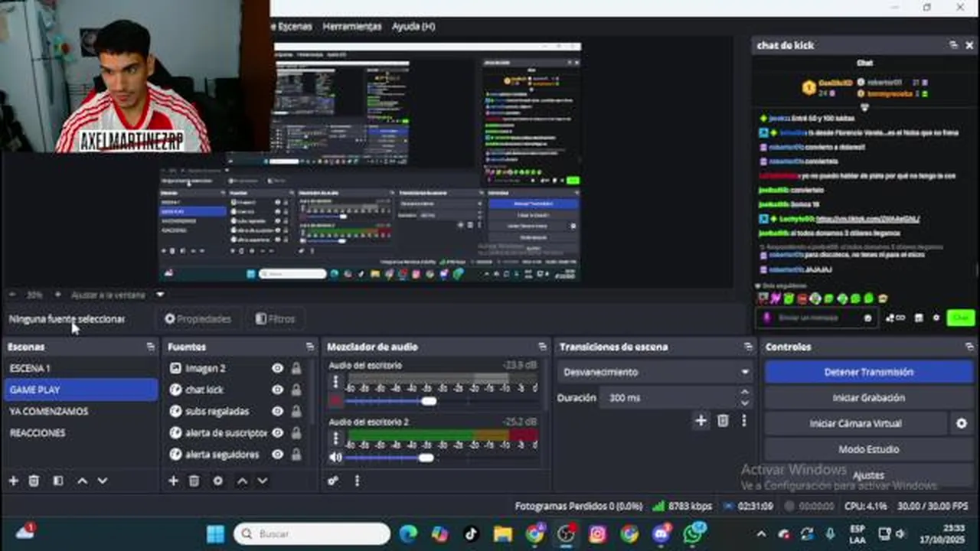Undock the Mezclador de audio panel
Screen dimensions: 980x551
[x=542, y=347]
